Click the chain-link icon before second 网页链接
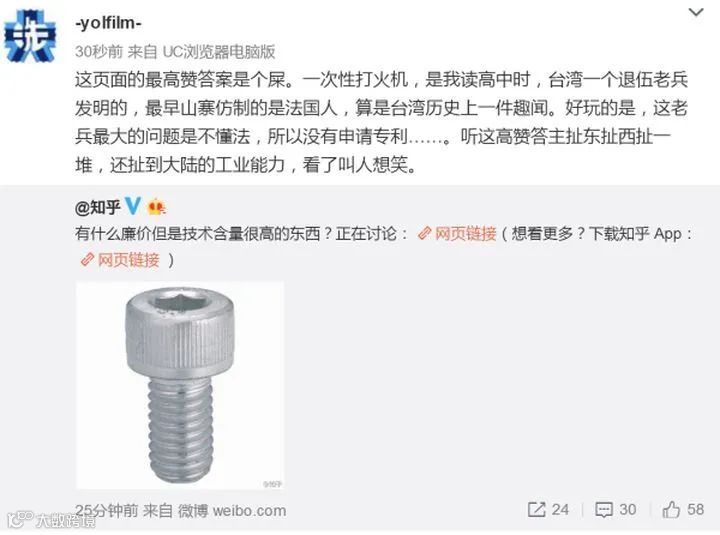Viewport: 720px width, 535px height. (87, 260)
